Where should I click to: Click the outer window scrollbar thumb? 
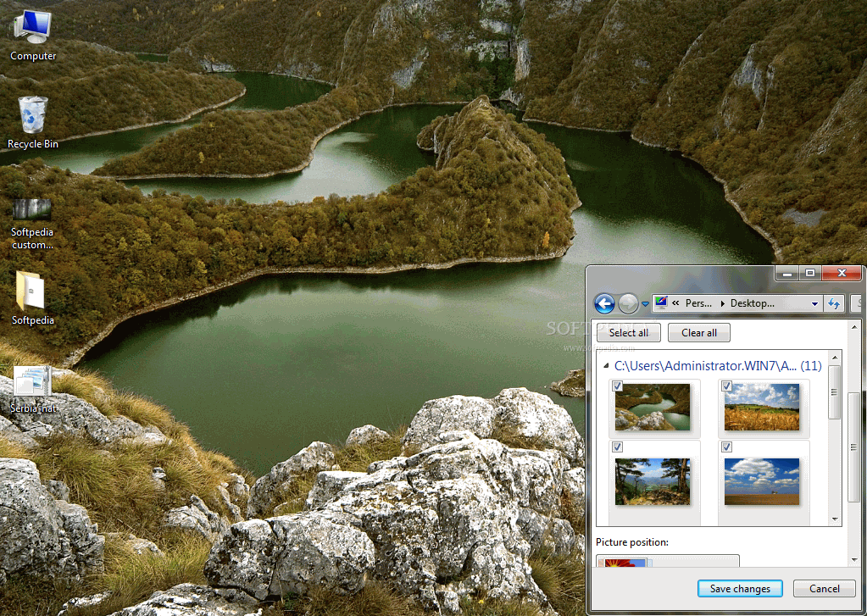(854, 447)
